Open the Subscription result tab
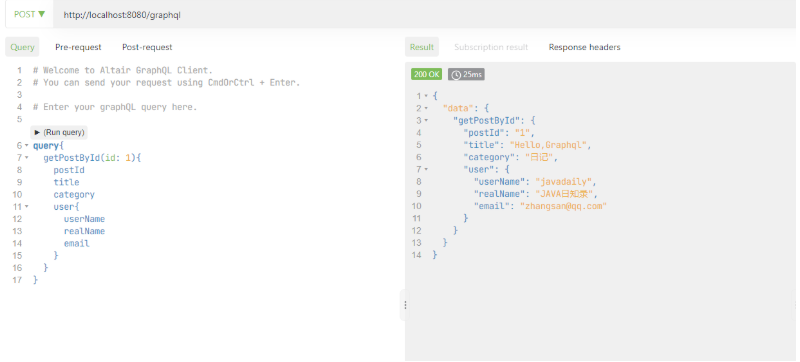This screenshot has width=800, height=362. tap(491, 47)
